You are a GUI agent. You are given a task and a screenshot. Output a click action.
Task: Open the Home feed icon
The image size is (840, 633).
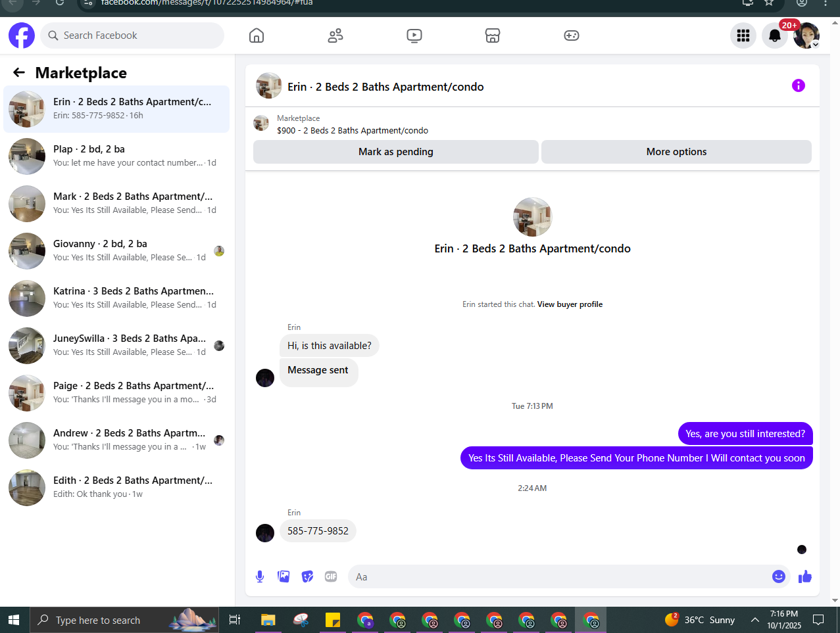click(257, 35)
